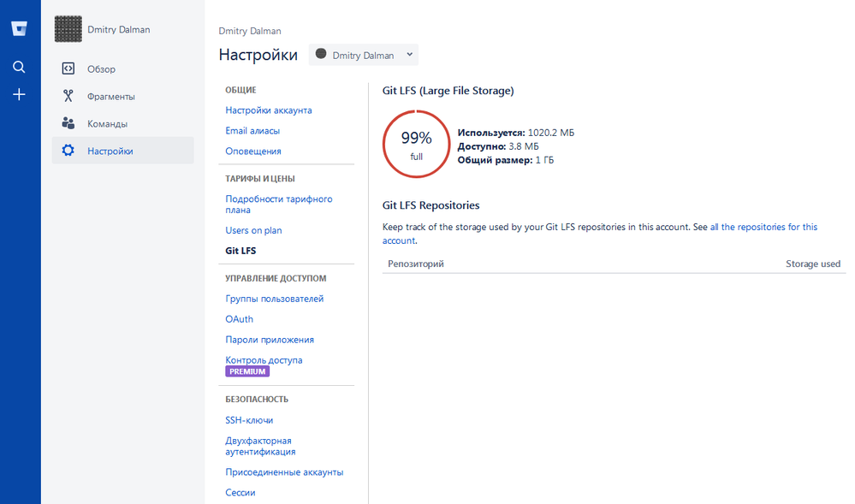
Task: Click Dmitry Dalman name in sidebar
Action: (119, 29)
